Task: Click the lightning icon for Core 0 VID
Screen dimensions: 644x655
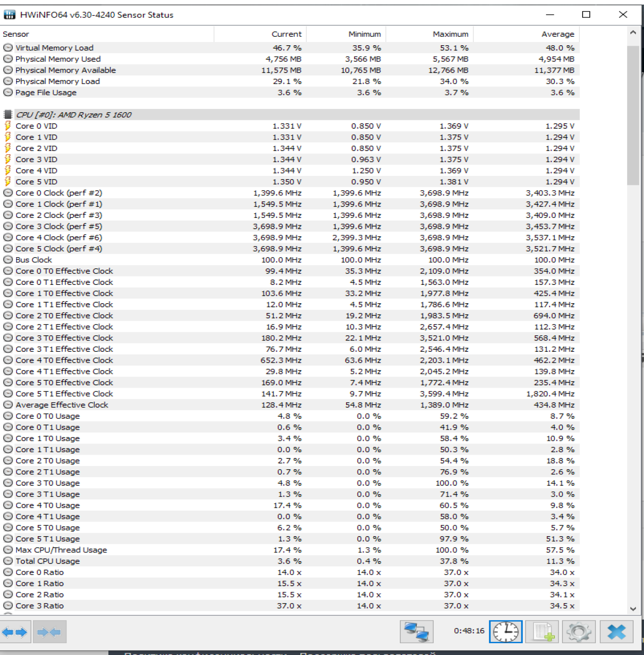Action: tap(8, 126)
